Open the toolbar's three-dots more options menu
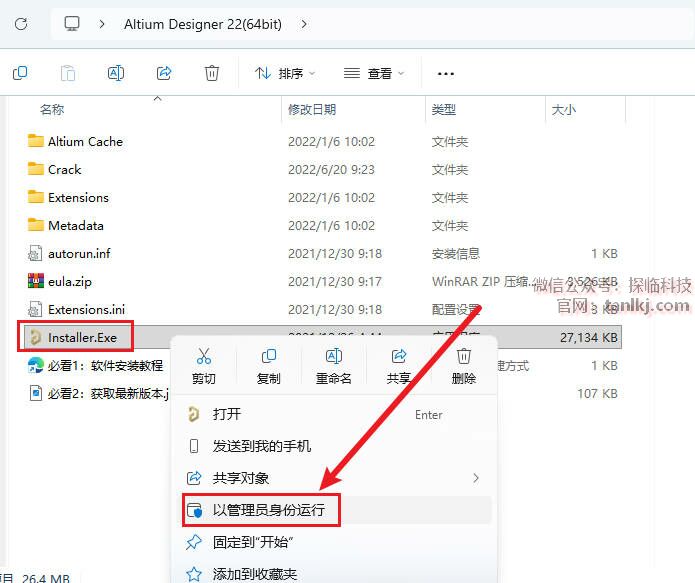695x583 pixels. (x=445, y=74)
